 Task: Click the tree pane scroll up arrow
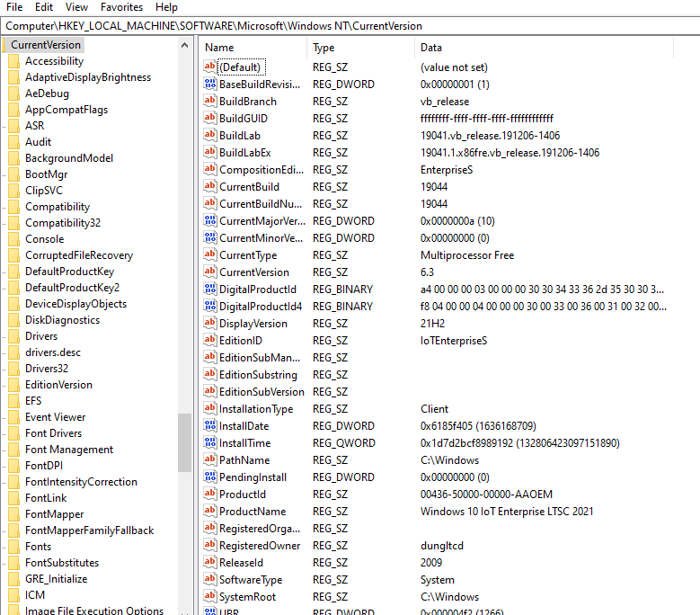[184, 45]
